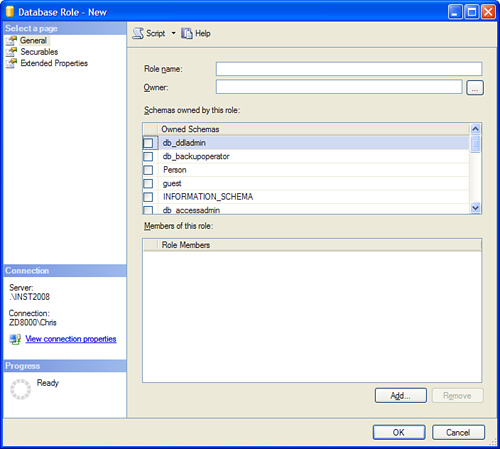Maximize the Database Role window

(x=472, y=12)
